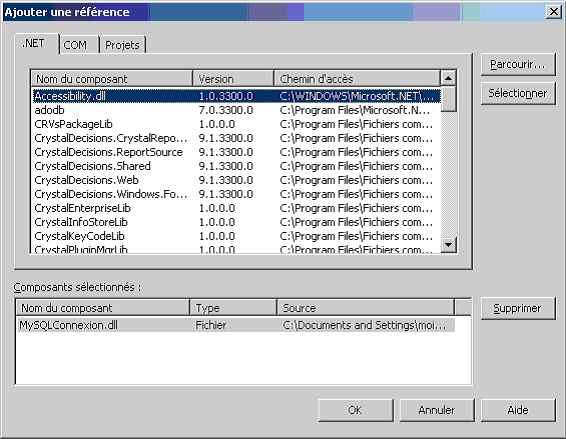The width and height of the screenshot is (566, 439).
Task: Click Supprimer to remove selected component
Action: pos(518,308)
